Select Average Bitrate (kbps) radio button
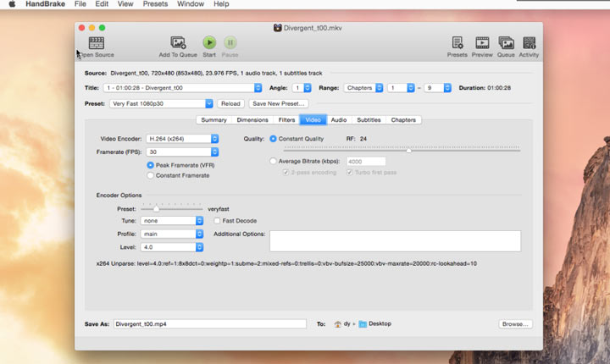This screenshot has width=610, height=364. 273,162
